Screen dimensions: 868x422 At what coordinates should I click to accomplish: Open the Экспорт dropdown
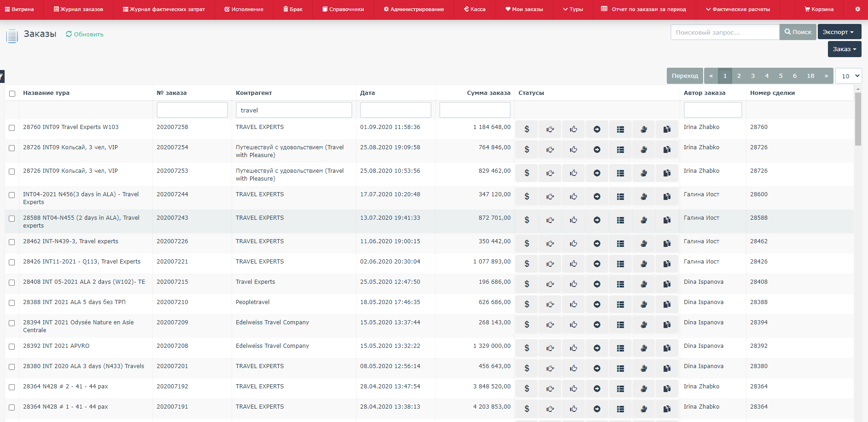coord(839,32)
